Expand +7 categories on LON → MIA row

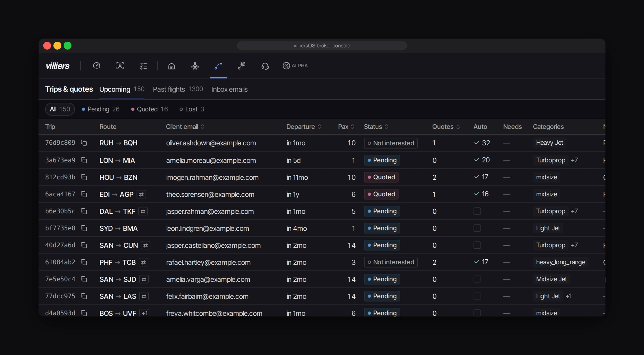pyautogui.click(x=574, y=160)
